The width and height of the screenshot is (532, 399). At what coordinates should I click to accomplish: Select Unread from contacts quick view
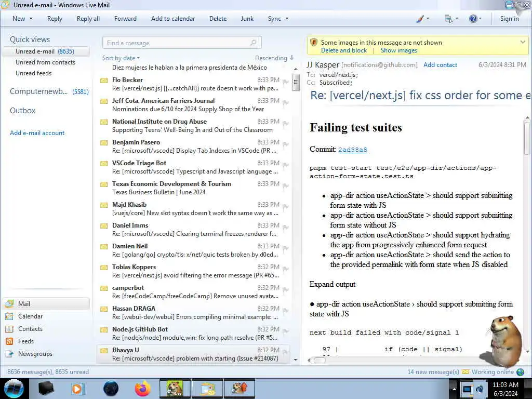coord(46,62)
